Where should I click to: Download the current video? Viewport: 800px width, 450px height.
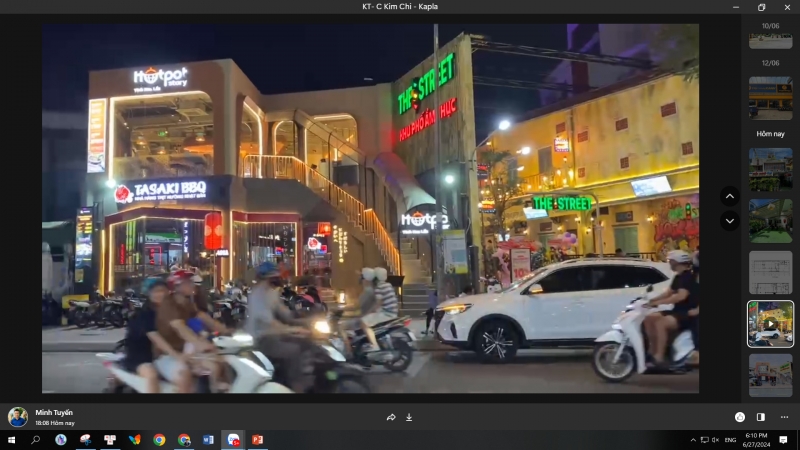click(409, 417)
